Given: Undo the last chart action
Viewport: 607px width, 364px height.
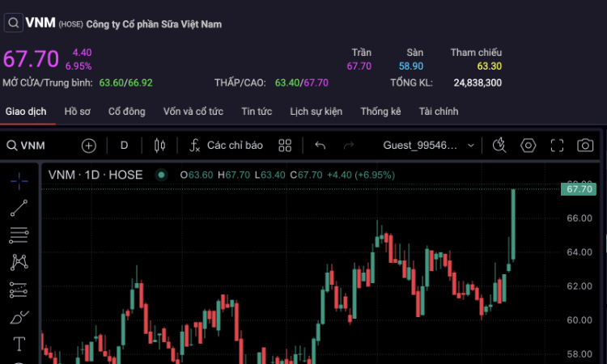Looking at the screenshot, I should (x=320, y=146).
